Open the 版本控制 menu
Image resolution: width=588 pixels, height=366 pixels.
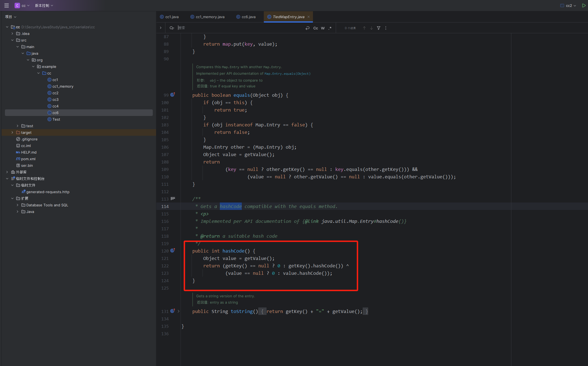[x=44, y=5]
